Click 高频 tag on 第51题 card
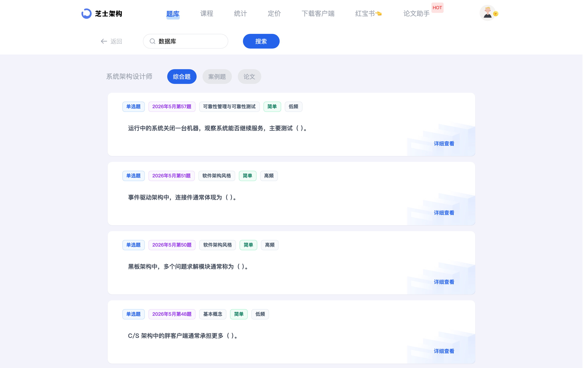 point(269,176)
